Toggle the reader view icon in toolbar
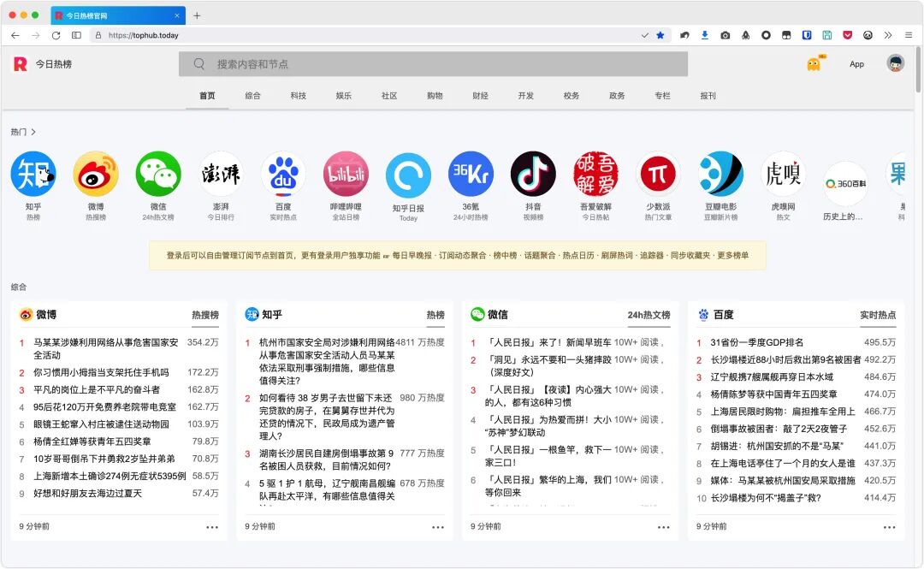 tap(77, 35)
